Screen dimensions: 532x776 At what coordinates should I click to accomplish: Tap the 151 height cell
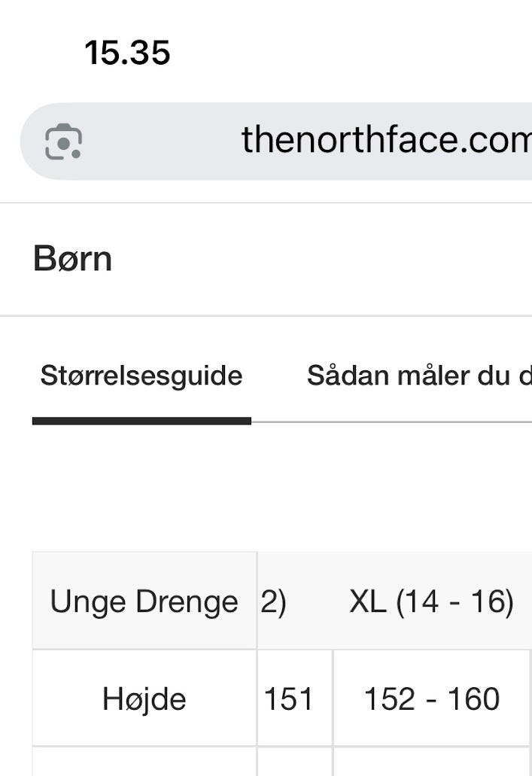pyautogui.click(x=288, y=699)
